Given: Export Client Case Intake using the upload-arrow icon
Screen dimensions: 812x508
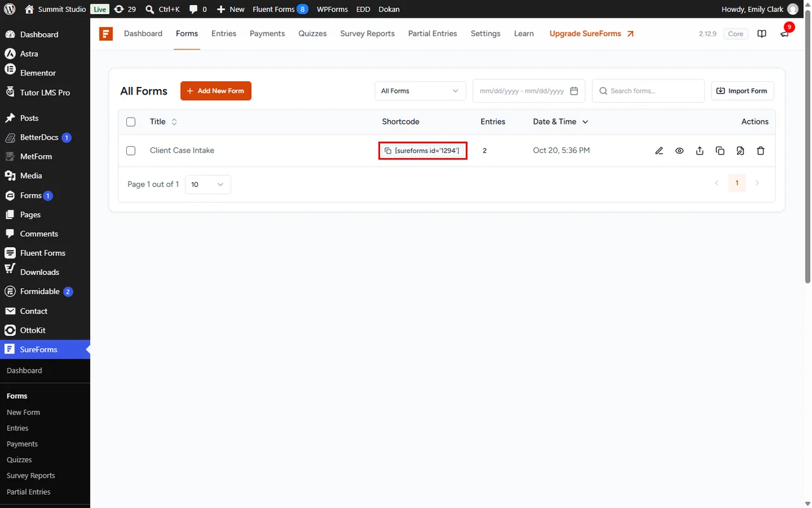Looking at the screenshot, I should [700, 150].
